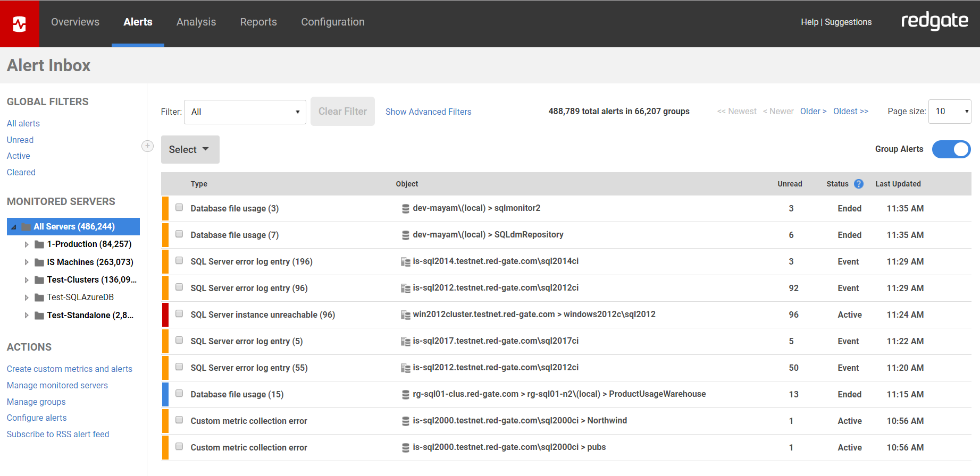This screenshot has width=980, height=476.
Task: Filter by Unread alerts
Action: (x=20, y=140)
